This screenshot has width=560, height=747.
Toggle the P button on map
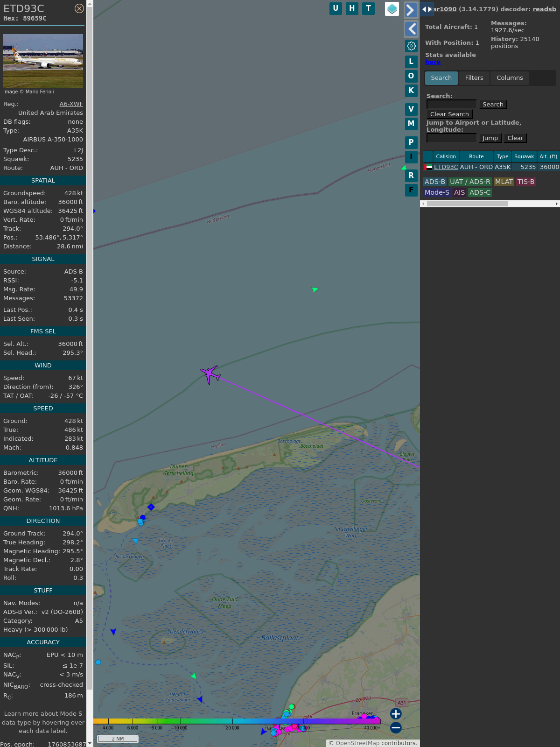coord(411,142)
